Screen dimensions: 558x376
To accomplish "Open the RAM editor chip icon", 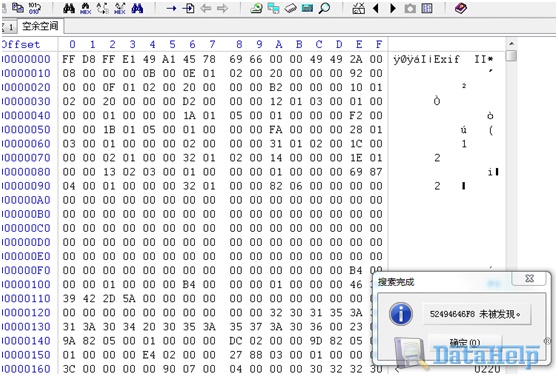I will (290, 8).
